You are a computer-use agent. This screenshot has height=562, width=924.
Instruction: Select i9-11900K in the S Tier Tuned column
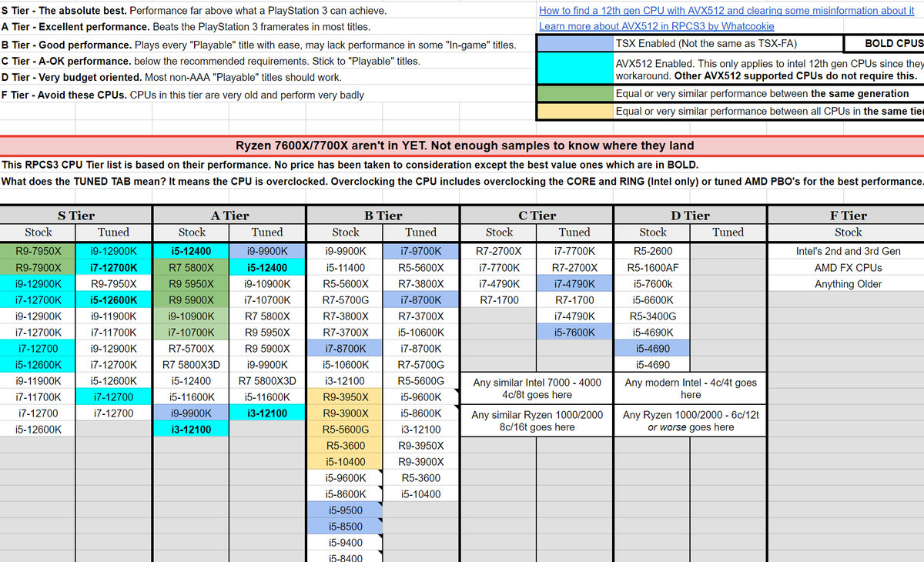114,316
